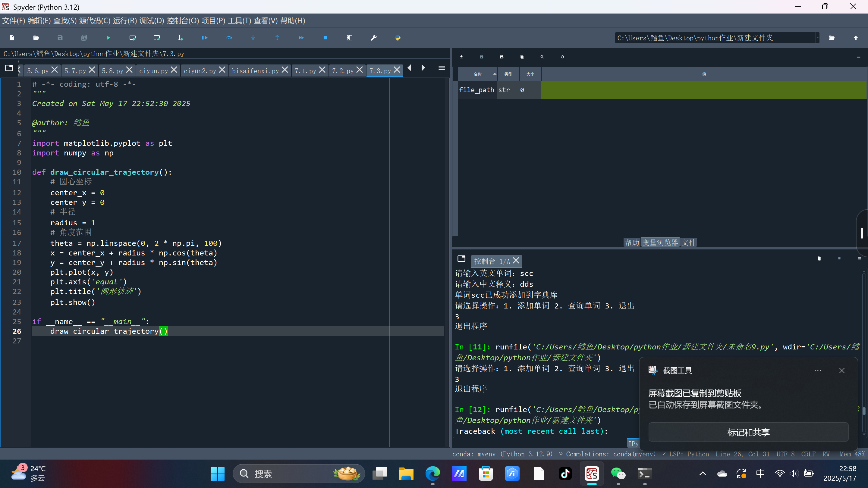This screenshot has height=488, width=868.
Task: Click the Run current cell icon
Action: 132,38
